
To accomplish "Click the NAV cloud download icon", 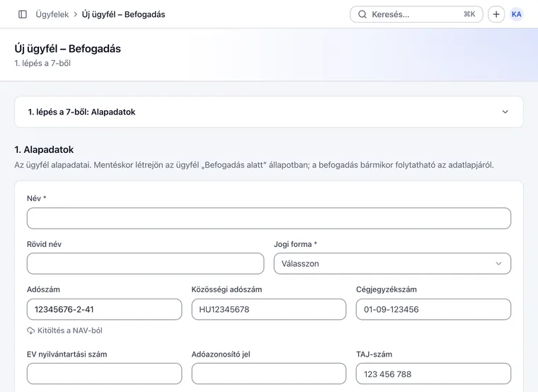I will click(31, 330).
